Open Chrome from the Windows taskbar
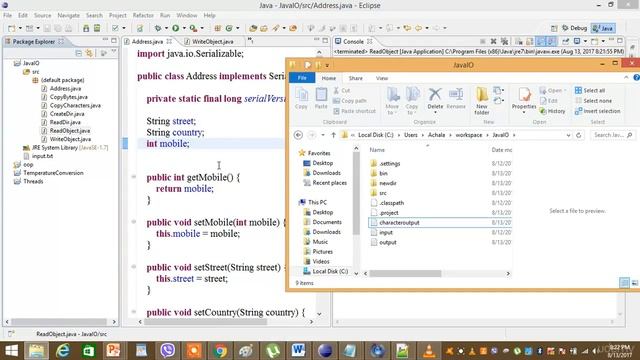The height and width of the screenshot is (360, 640). [220, 351]
